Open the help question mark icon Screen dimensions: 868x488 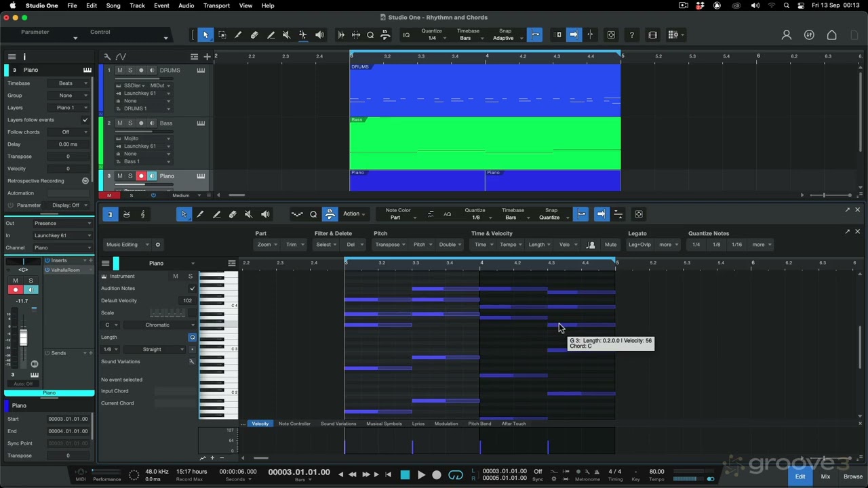pyautogui.click(x=632, y=35)
